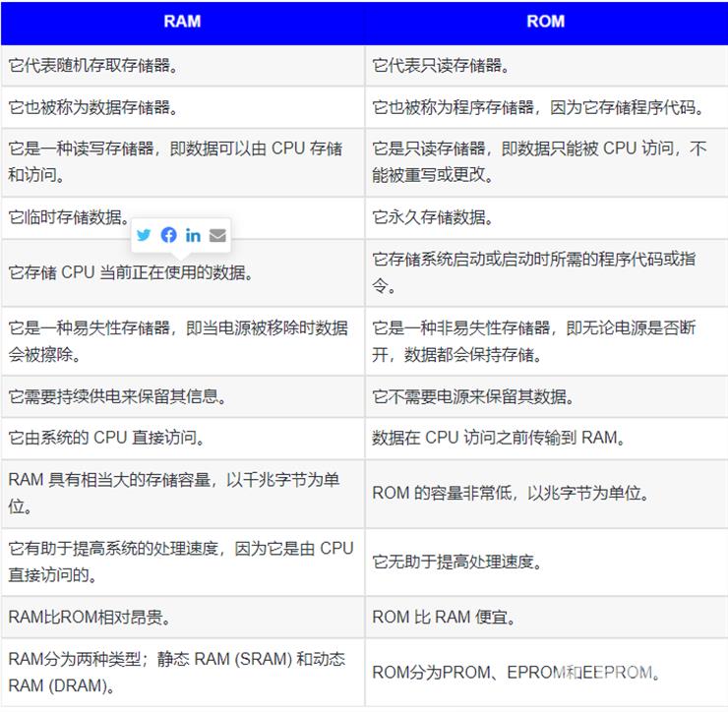Select cell '它由系统的 CPU 直接访问。'

182,439
